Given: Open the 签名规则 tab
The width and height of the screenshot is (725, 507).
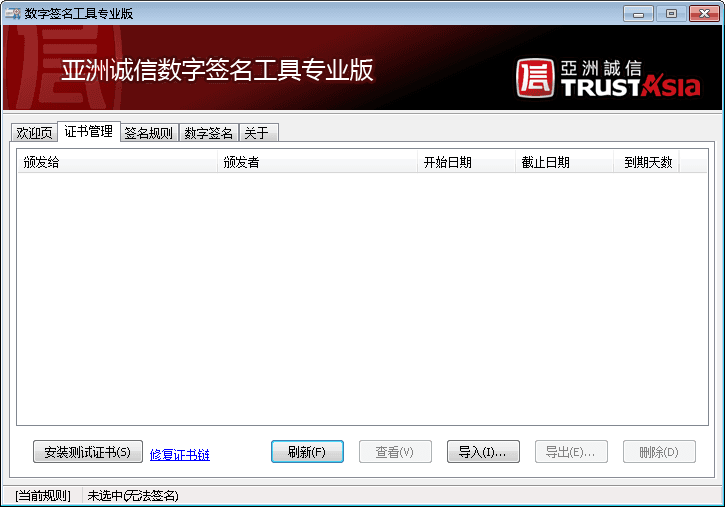Looking at the screenshot, I should [x=148, y=133].
